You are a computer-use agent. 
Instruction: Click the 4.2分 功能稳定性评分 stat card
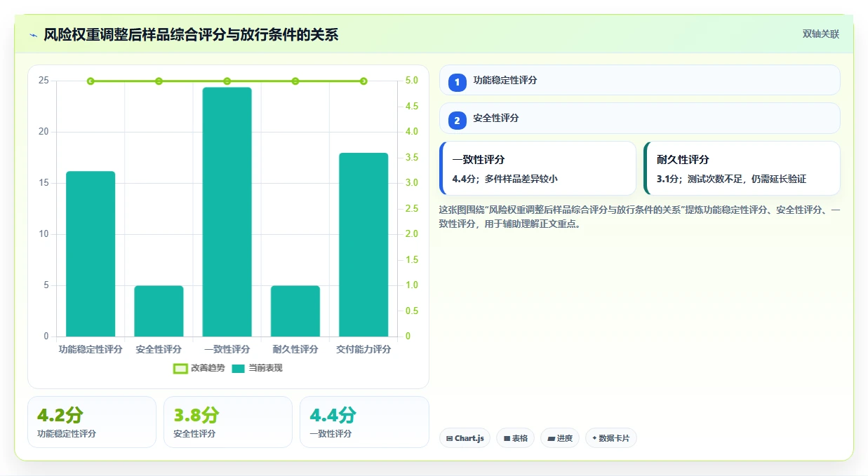[x=92, y=422]
